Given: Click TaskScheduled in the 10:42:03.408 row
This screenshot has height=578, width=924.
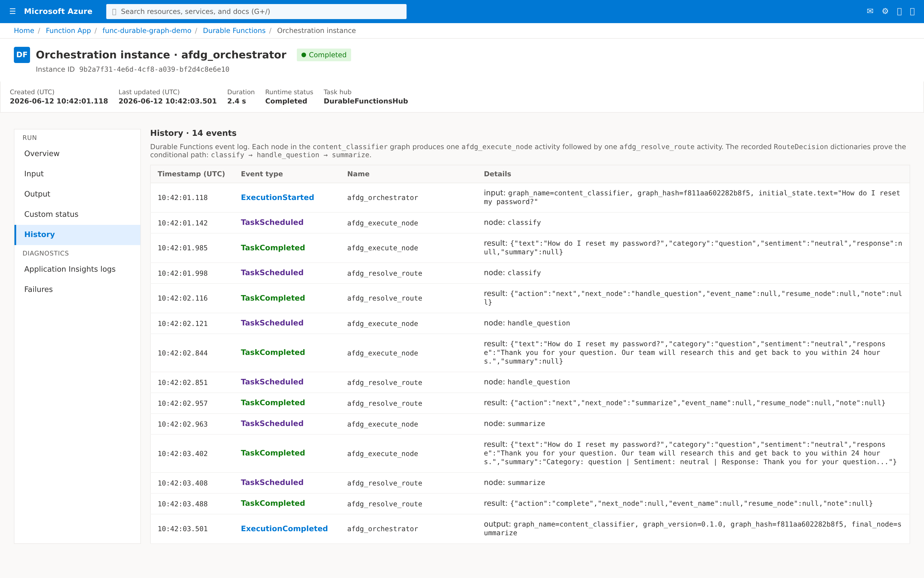Looking at the screenshot, I should coord(272,482).
